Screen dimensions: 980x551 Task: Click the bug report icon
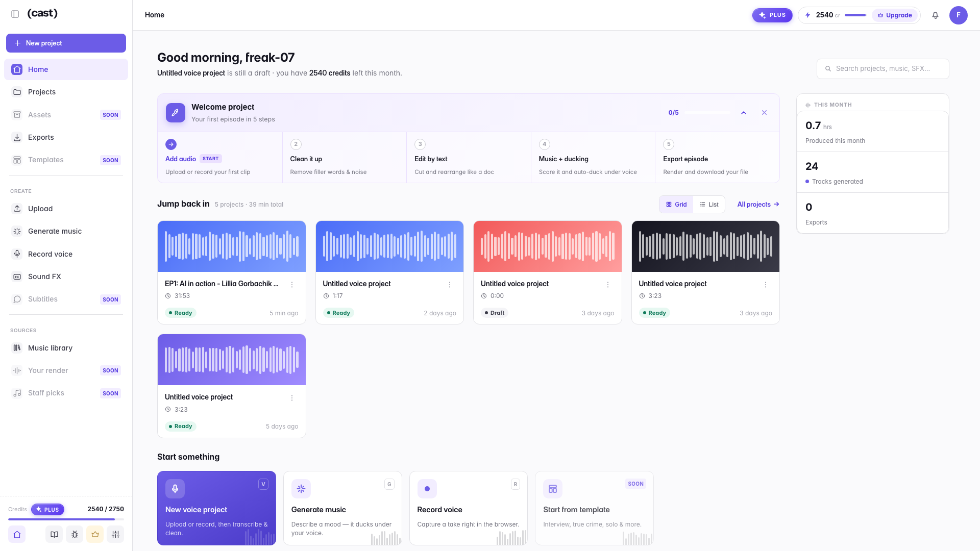point(75,534)
